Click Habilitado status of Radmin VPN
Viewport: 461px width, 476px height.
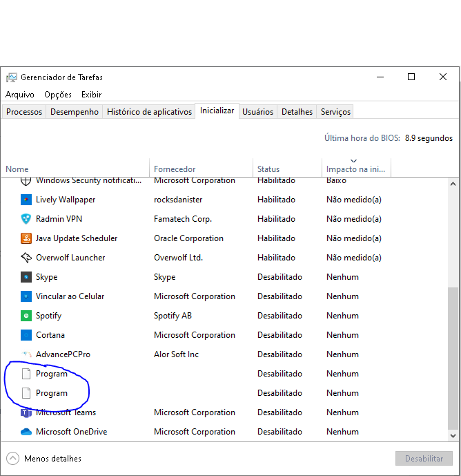tap(276, 219)
